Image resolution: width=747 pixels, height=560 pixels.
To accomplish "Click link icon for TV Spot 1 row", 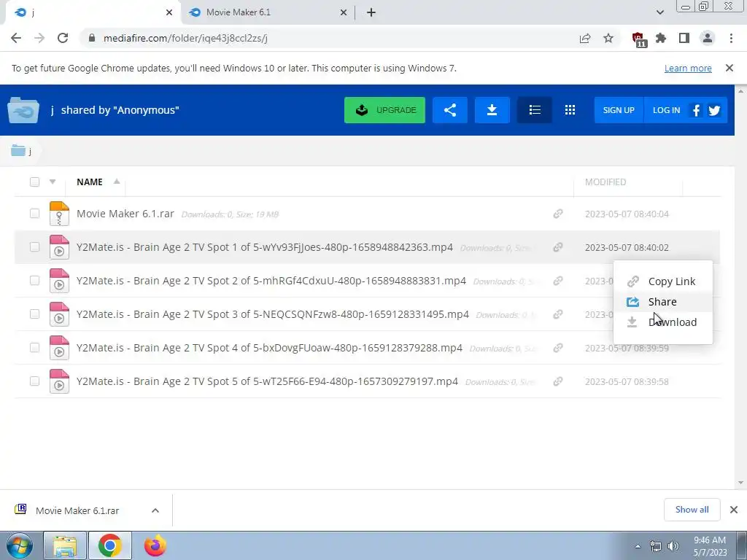I will coord(558,247).
